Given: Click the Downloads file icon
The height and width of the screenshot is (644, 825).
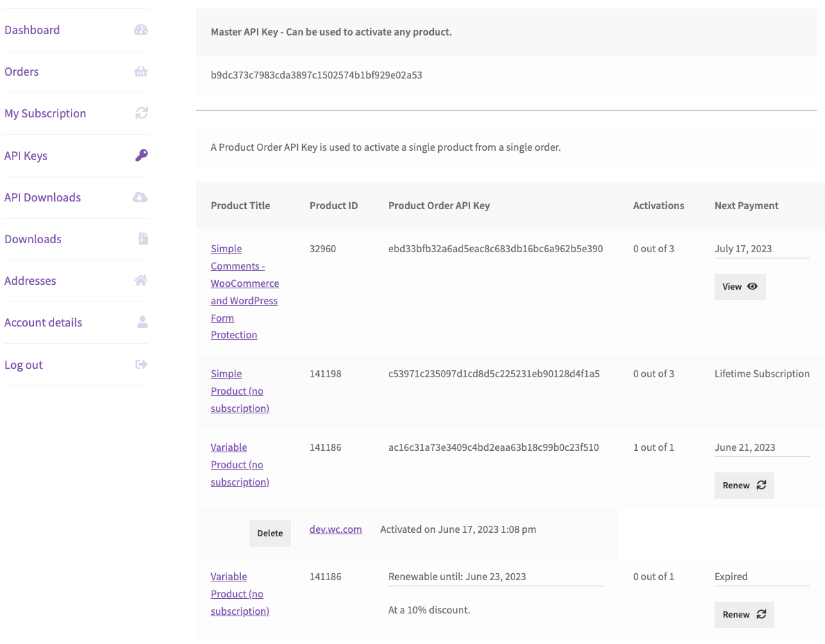Looking at the screenshot, I should pos(143,239).
